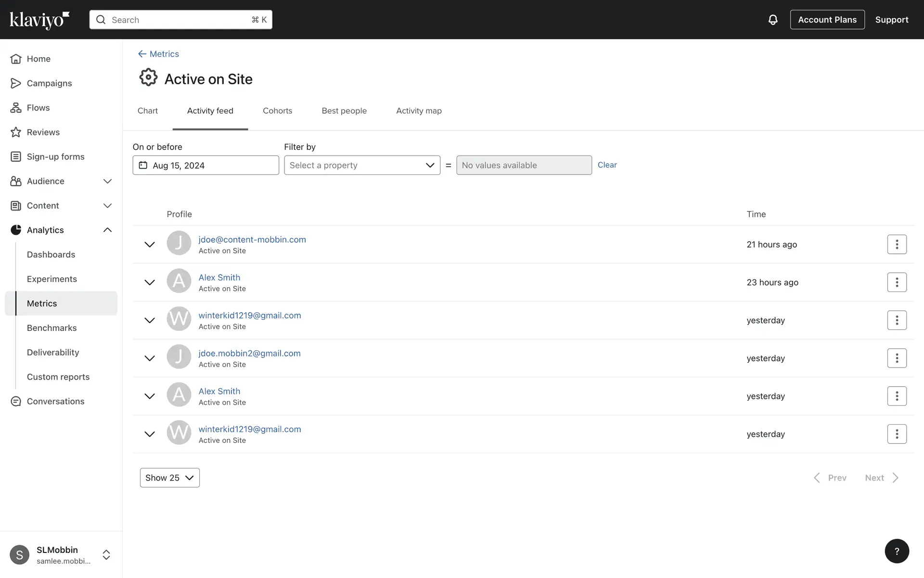Click the gear icon beside Active on Site
Screen dimensions: 924x578
point(148,78)
